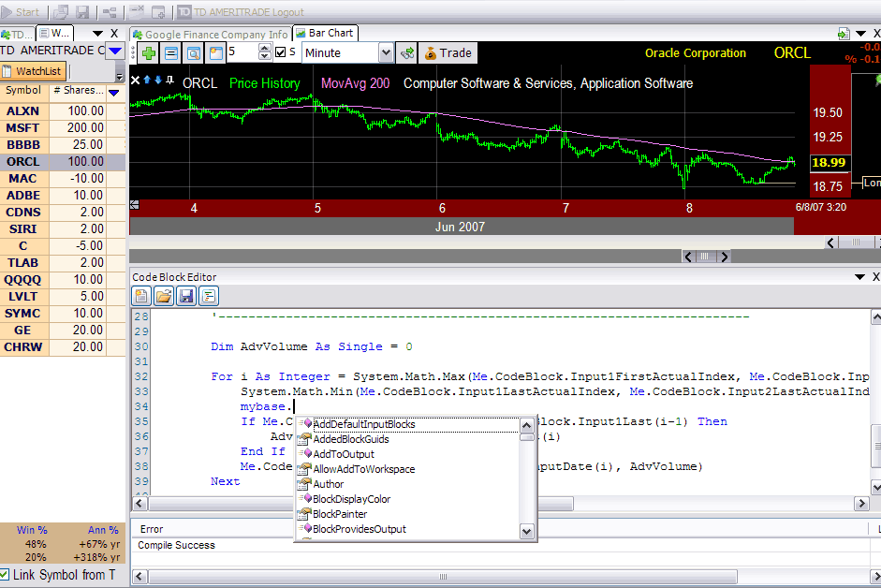Click the save floppy icon in Code Block Editor

(x=186, y=296)
